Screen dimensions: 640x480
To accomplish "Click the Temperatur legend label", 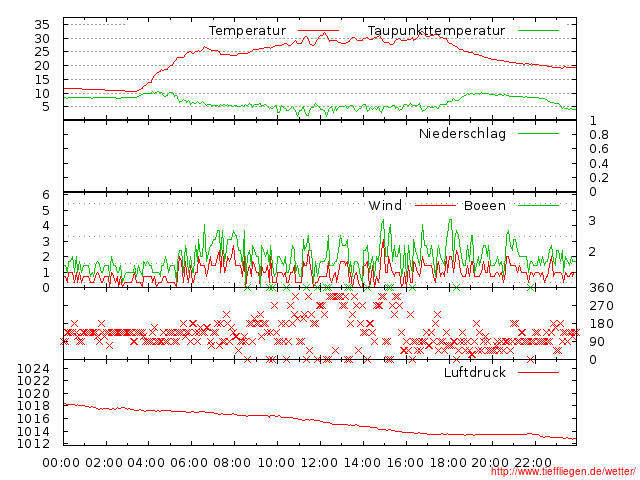I will click(x=247, y=31).
